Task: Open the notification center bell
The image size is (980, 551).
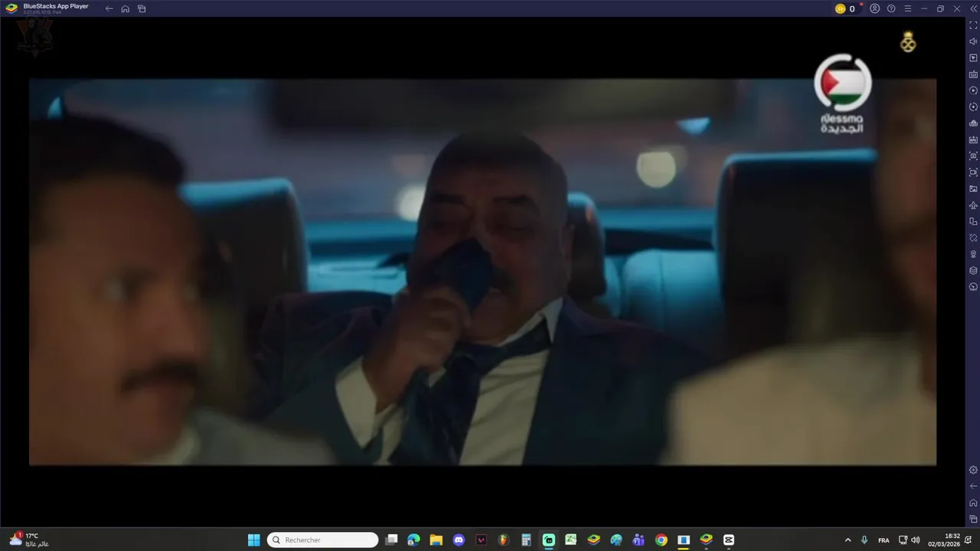Action: coord(969,540)
